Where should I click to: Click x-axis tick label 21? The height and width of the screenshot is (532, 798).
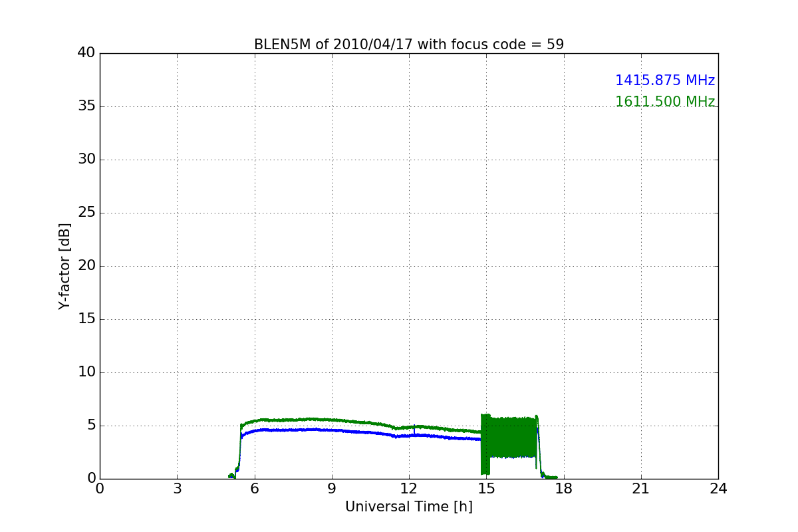tap(641, 489)
